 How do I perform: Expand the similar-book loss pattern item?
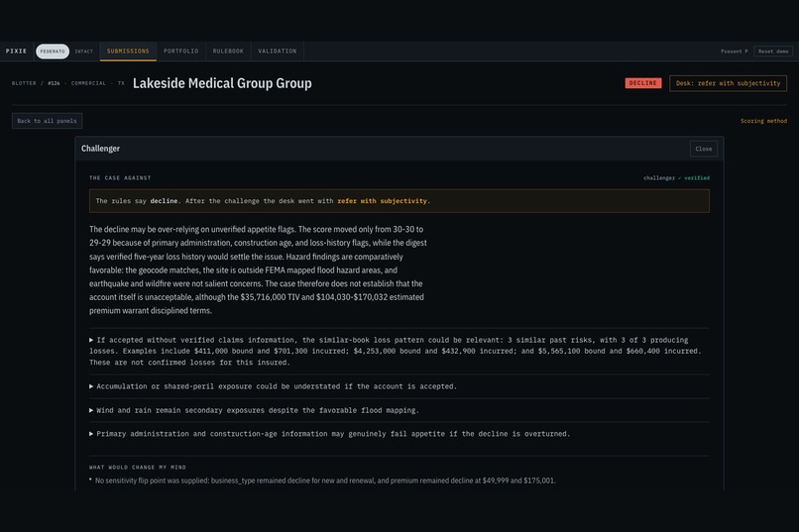pos(399,352)
